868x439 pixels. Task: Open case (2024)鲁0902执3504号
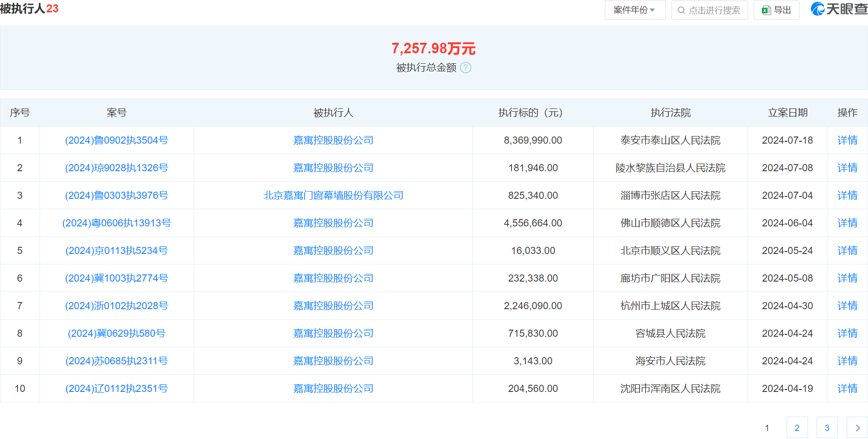click(x=117, y=140)
